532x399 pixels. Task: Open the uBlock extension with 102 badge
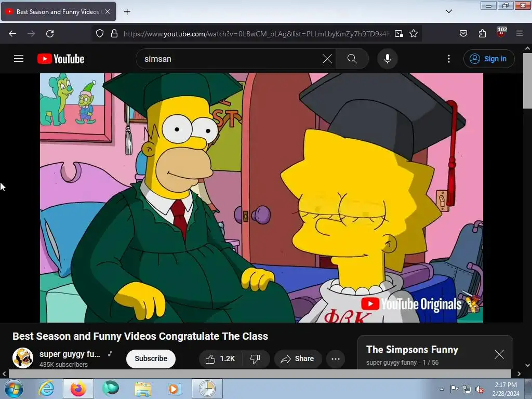coord(501,33)
